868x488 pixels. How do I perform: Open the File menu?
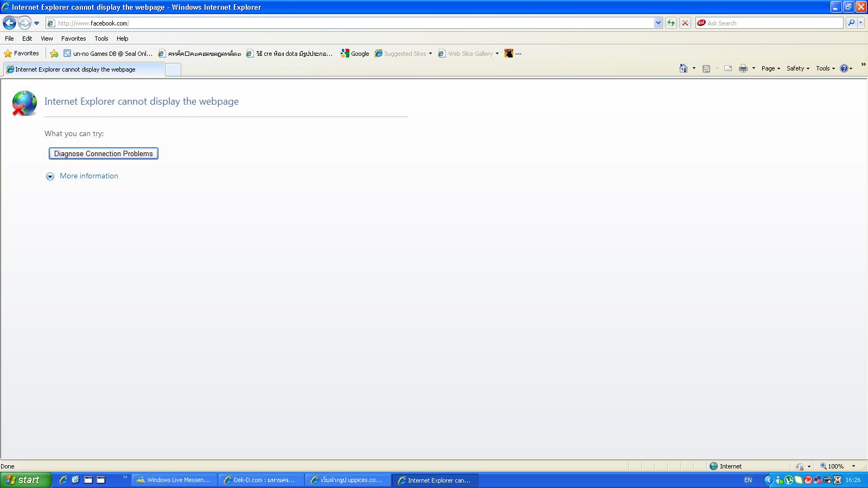pyautogui.click(x=9, y=38)
